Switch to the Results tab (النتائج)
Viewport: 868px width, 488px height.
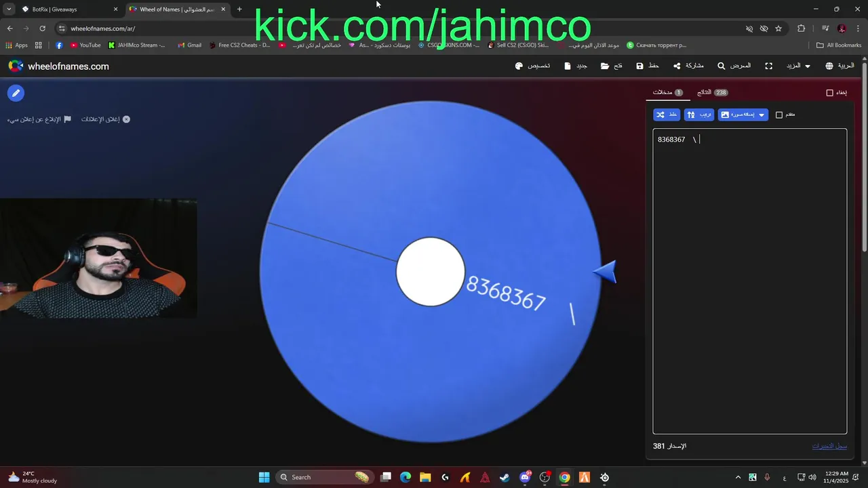(x=712, y=92)
